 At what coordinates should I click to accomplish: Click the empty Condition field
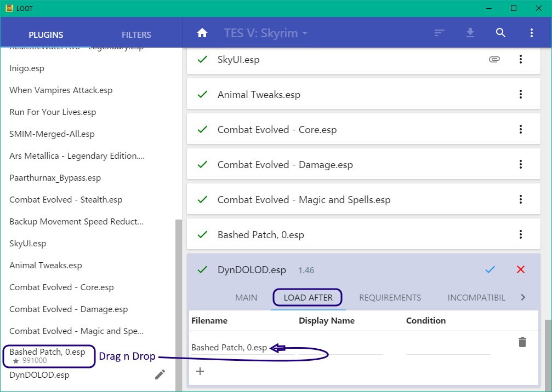tap(448, 348)
